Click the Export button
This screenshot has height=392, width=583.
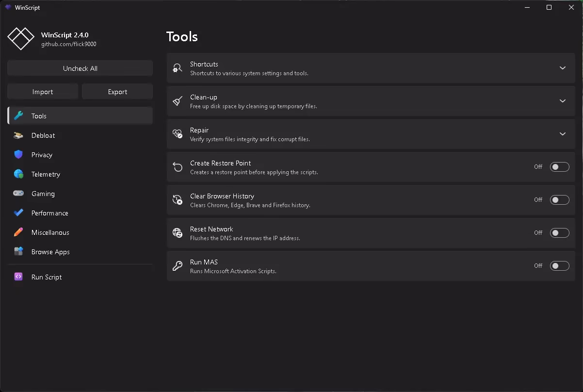click(x=117, y=92)
